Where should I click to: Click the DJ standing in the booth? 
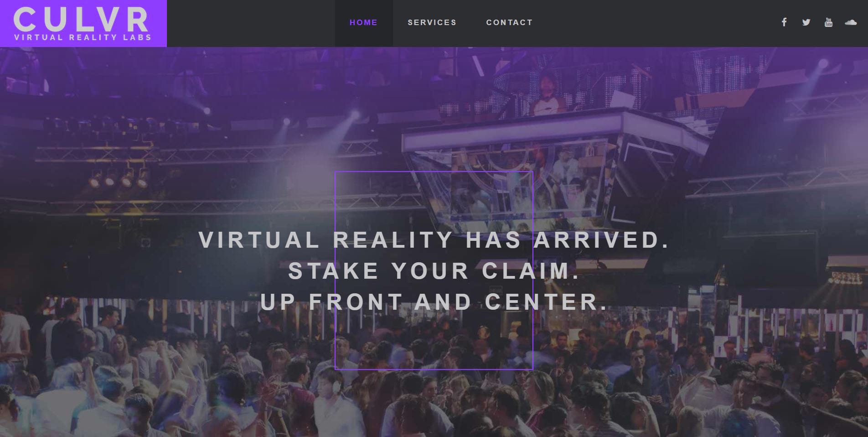pyautogui.click(x=547, y=93)
